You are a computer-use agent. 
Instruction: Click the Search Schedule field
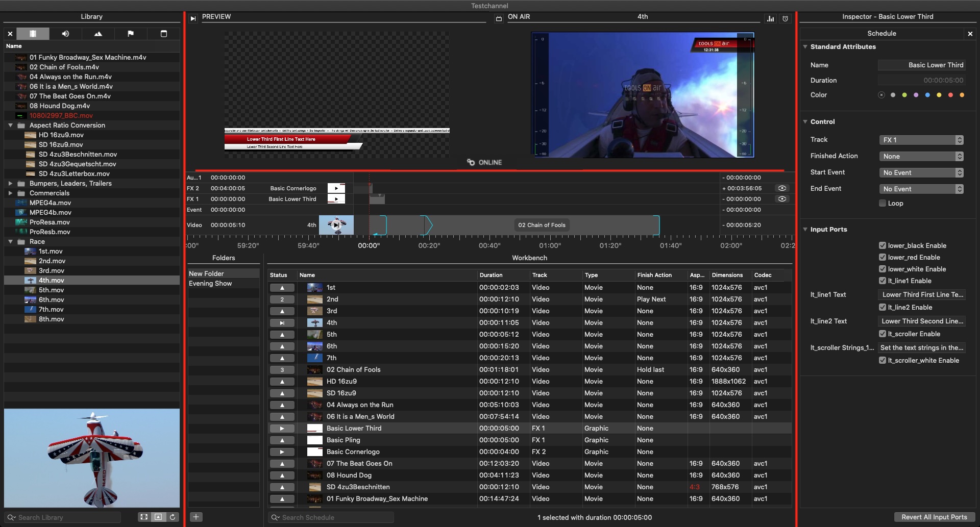click(x=331, y=517)
